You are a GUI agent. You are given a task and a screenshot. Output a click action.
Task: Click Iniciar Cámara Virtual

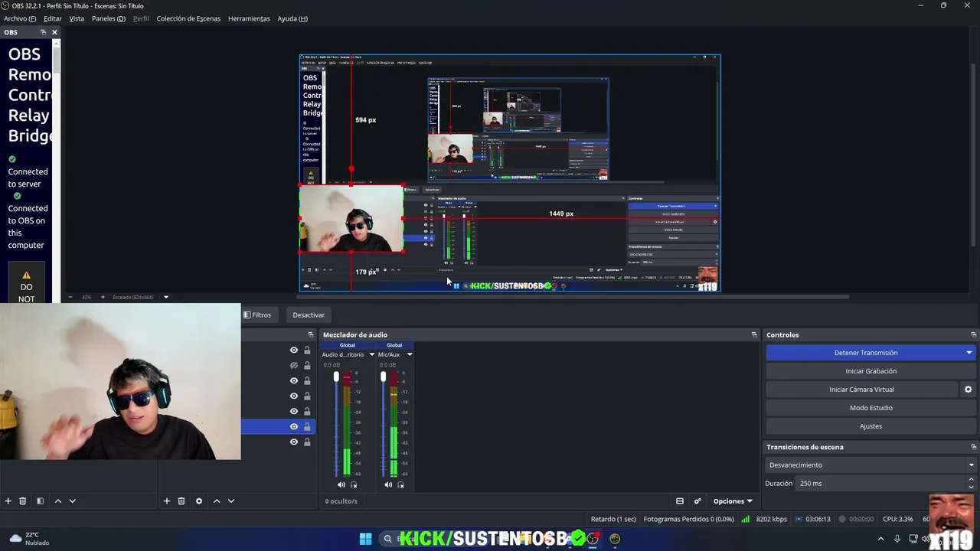coord(862,390)
